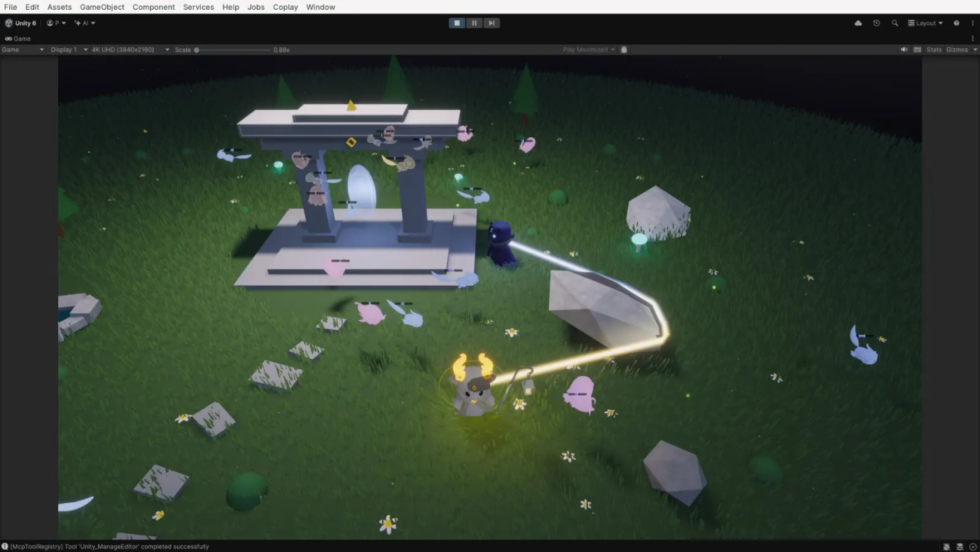Mute game audio with speaker icon

(904, 50)
